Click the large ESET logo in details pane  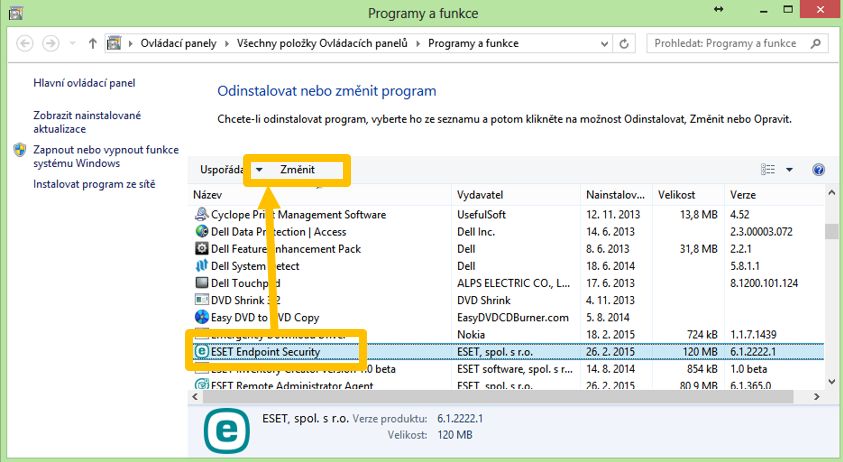226,430
